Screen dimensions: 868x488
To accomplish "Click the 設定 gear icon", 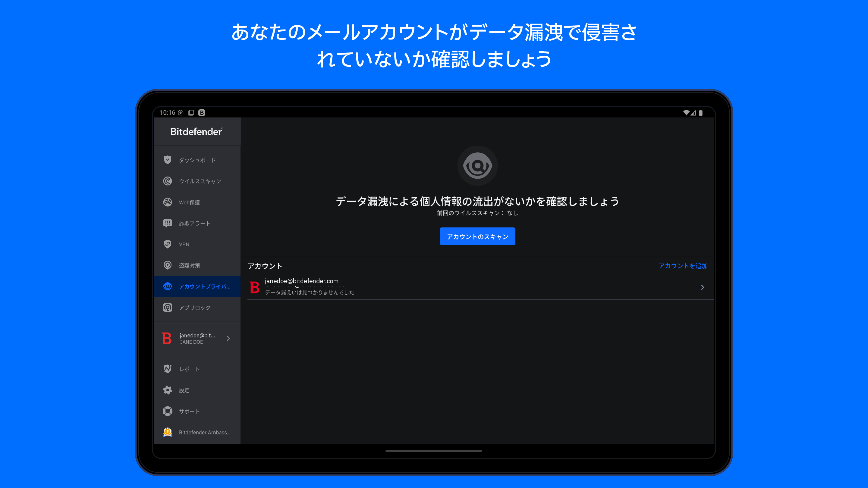I will (168, 390).
